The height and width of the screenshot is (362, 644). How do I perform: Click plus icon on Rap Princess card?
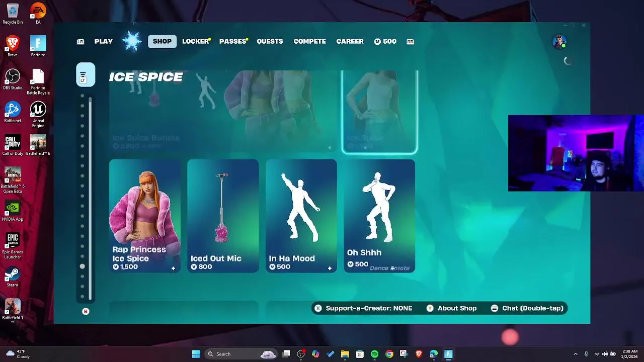coord(173,268)
